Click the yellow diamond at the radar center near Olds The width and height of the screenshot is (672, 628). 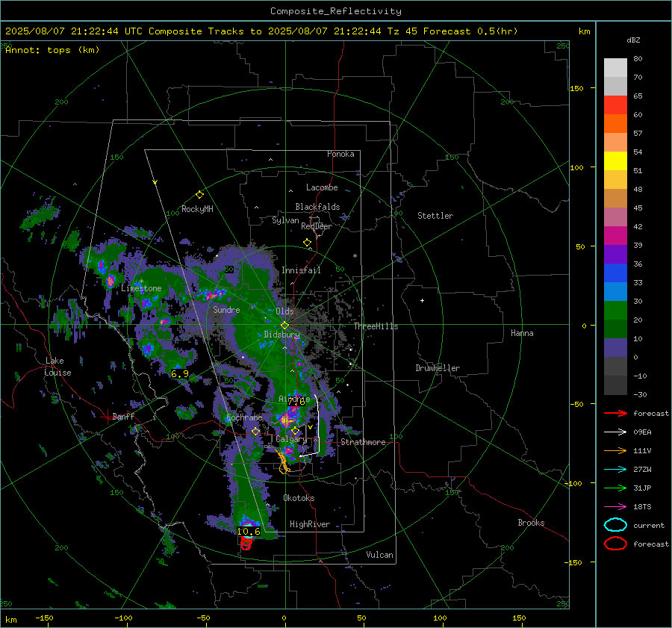(x=284, y=326)
